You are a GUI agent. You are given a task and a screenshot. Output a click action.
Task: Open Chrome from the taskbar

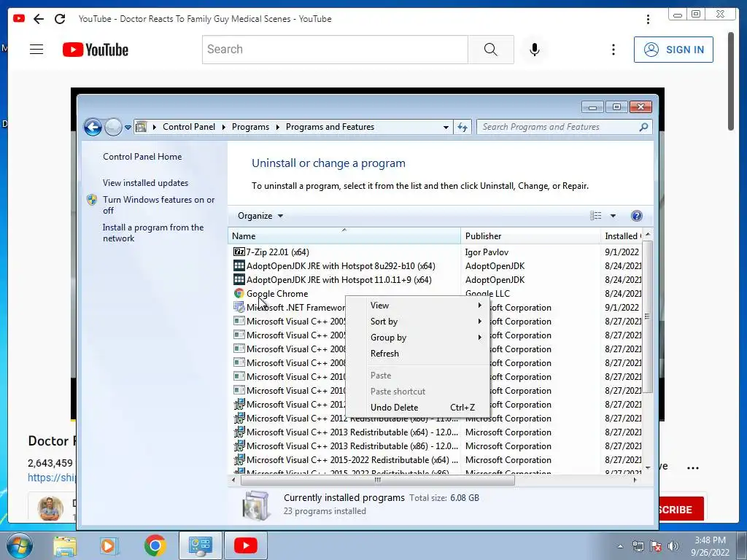(x=155, y=545)
